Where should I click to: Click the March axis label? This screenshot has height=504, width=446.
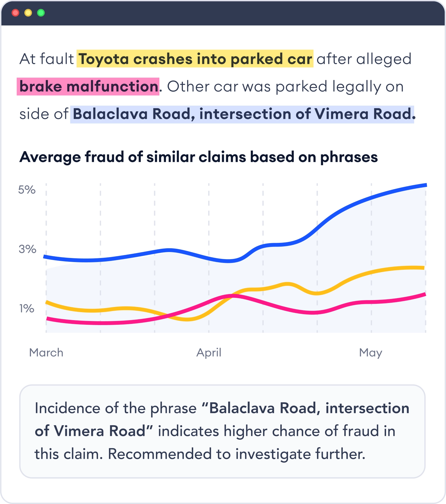[x=46, y=353]
